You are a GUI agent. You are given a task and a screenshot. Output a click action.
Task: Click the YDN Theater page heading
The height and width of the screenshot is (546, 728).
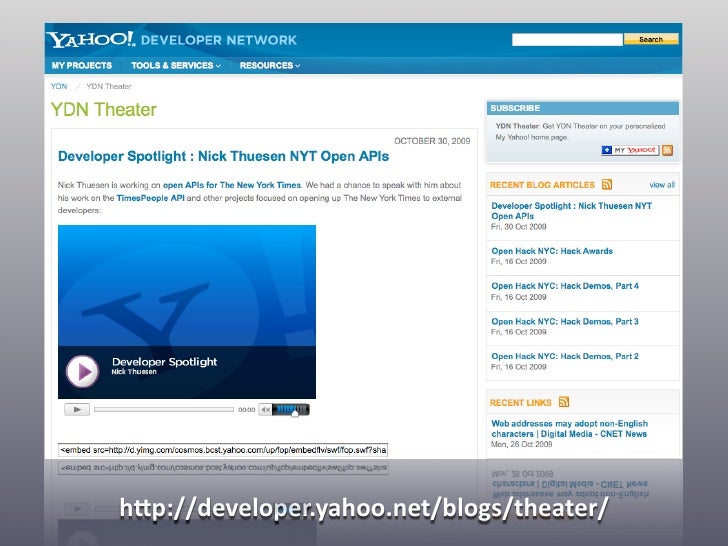point(104,110)
